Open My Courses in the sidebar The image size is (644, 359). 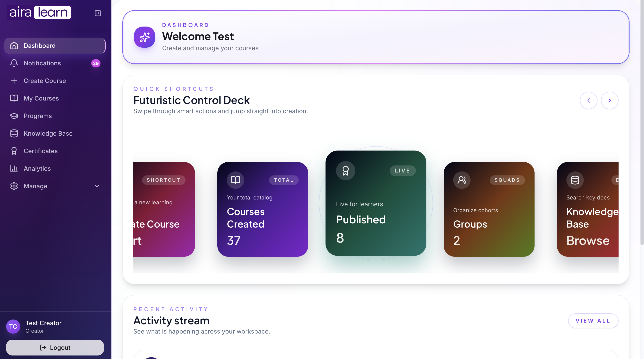pos(55,98)
